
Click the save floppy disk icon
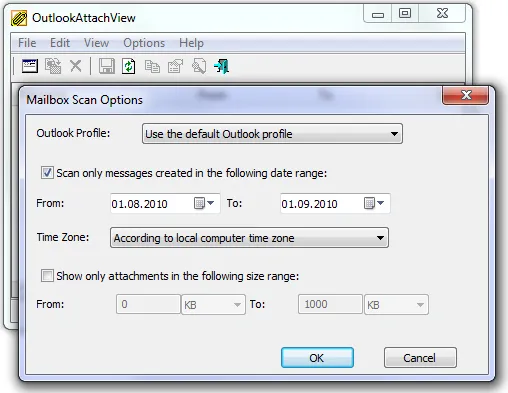[x=107, y=66]
